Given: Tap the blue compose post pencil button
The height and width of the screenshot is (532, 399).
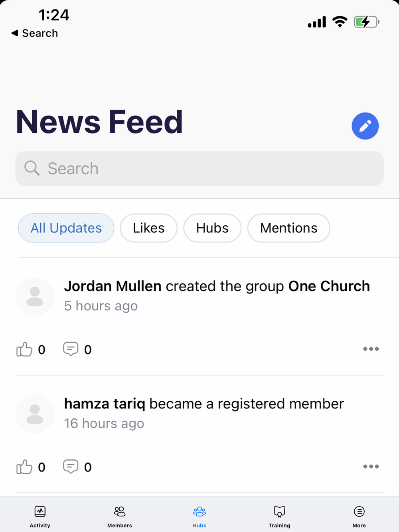Looking at the screenshot, I should tap(365, 126).
